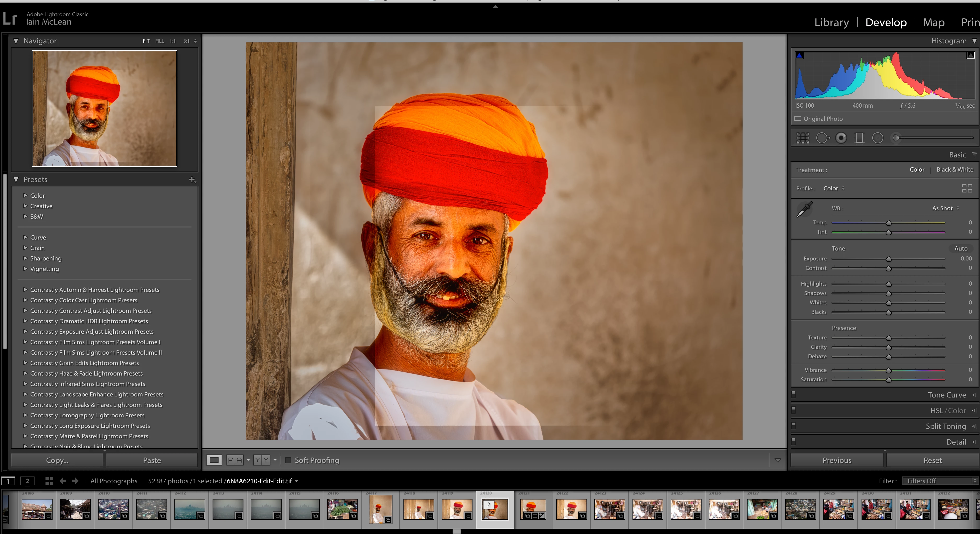Check the Original Photo box
This screenshot has width=980, height=534.
click(x=798, y=119)
